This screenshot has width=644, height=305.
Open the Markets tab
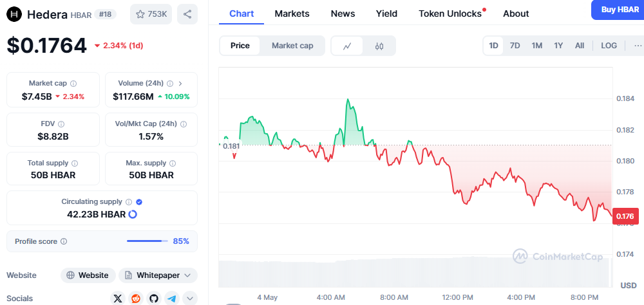(292, 14)
